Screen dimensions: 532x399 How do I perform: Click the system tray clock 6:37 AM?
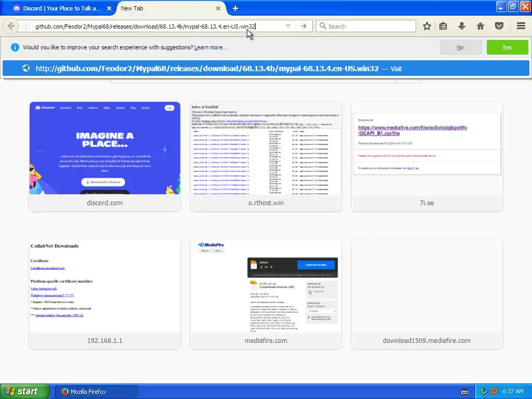coord(513,392)
